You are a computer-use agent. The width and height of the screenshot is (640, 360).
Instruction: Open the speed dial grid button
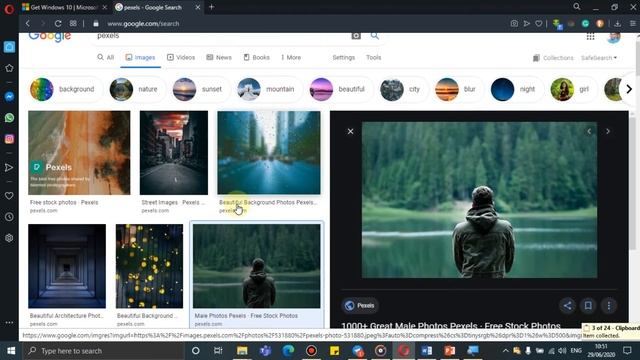coord(73,24)
